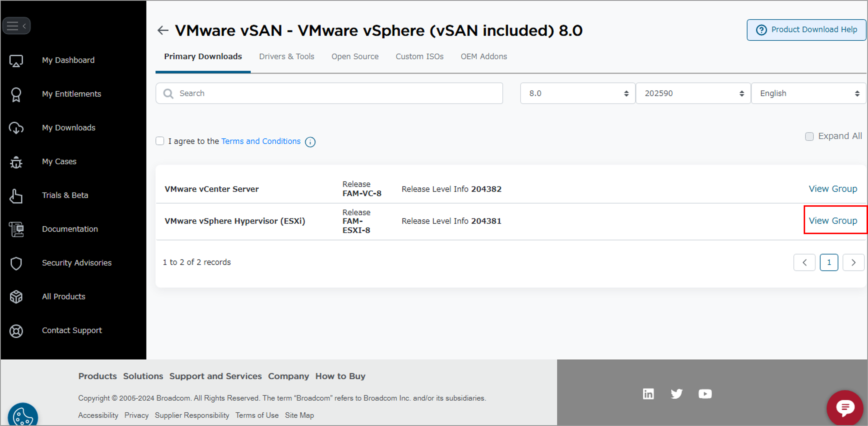Click VMware vSphere Hypervisor (ESXi) row title
Image resolution: width=868 pixels, height=426 pixels.
[235, 221]
